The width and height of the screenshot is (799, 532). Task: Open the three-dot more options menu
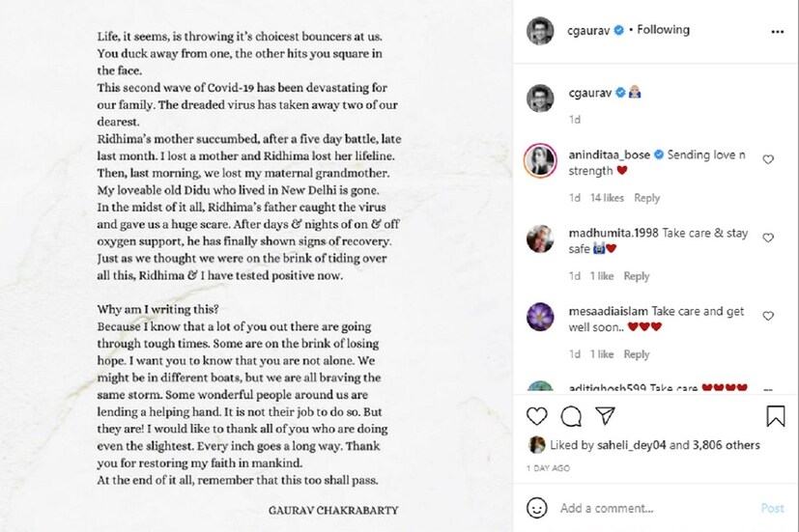[x=778, y=31]
